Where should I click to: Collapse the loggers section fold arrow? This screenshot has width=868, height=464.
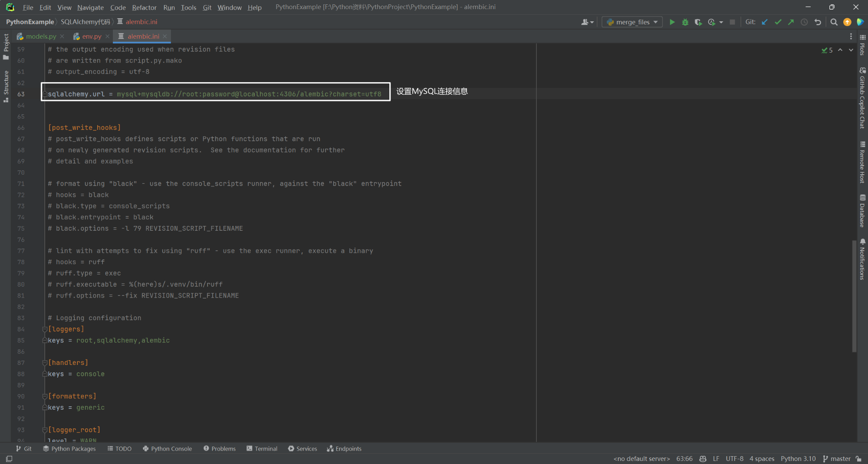[x=45, y=329]
